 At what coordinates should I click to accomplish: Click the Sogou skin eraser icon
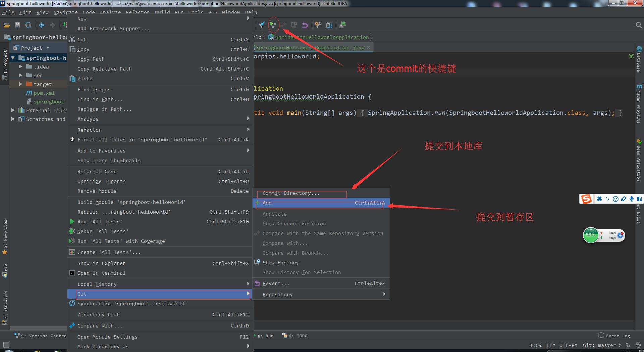tap(624, 199)
